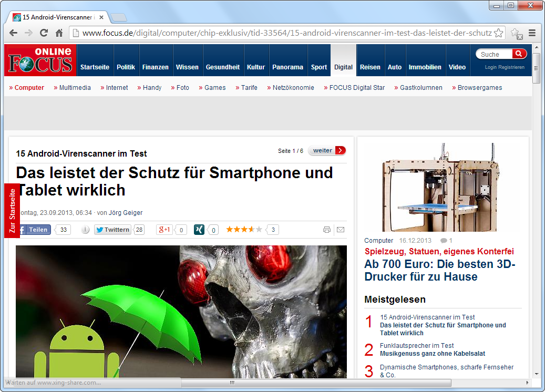This screenshot has height=392, width=545.
Task: Go to next page with weiter button
Action: [x=327, y=150]
